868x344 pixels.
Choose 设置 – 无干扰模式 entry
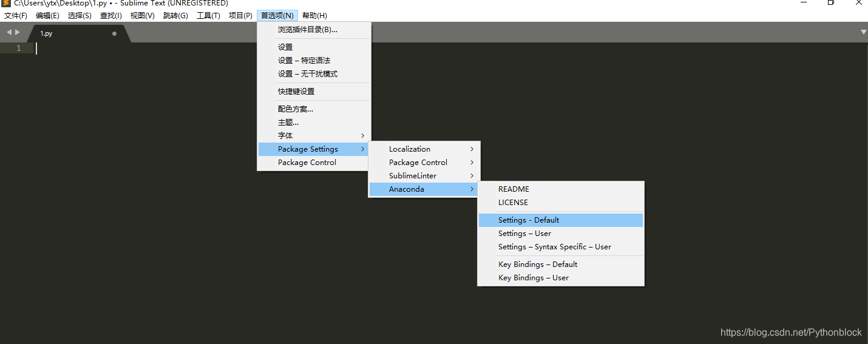314,73
